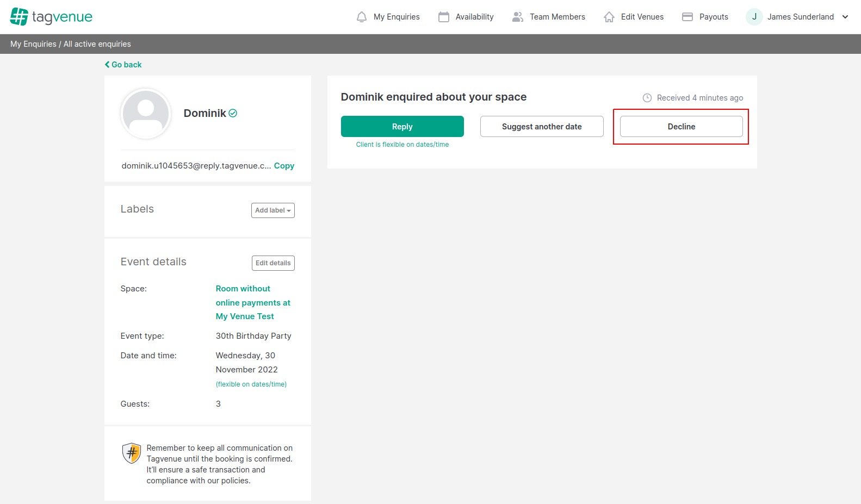Click the Wednesday, 30 November 2022 date
861x504 pixels.
[246, 363]
